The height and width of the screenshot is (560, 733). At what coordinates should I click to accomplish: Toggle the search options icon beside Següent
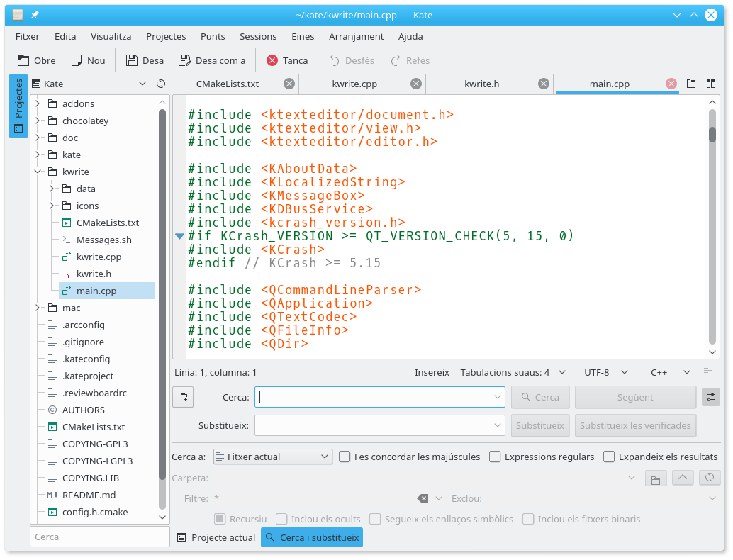710,397
